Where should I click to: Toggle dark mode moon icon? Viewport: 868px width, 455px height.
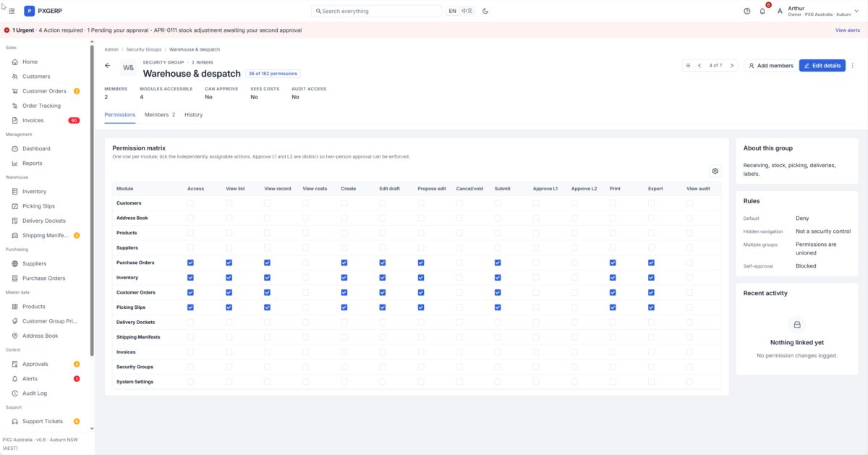point(485,11)
